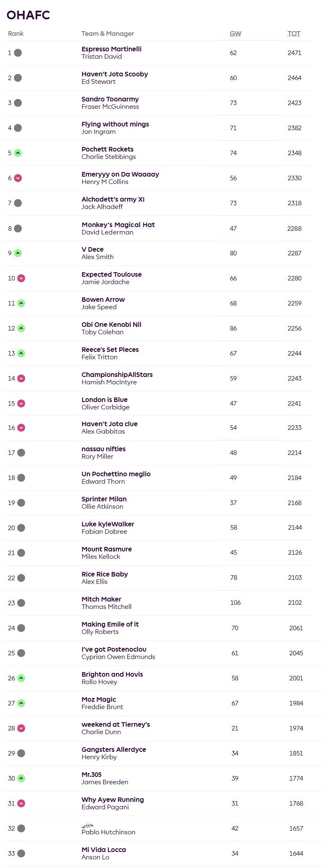Viewport: 328px width, 868px height.
Task: Click red down arrow beside rank 28
Action: (x=21, y=728)
